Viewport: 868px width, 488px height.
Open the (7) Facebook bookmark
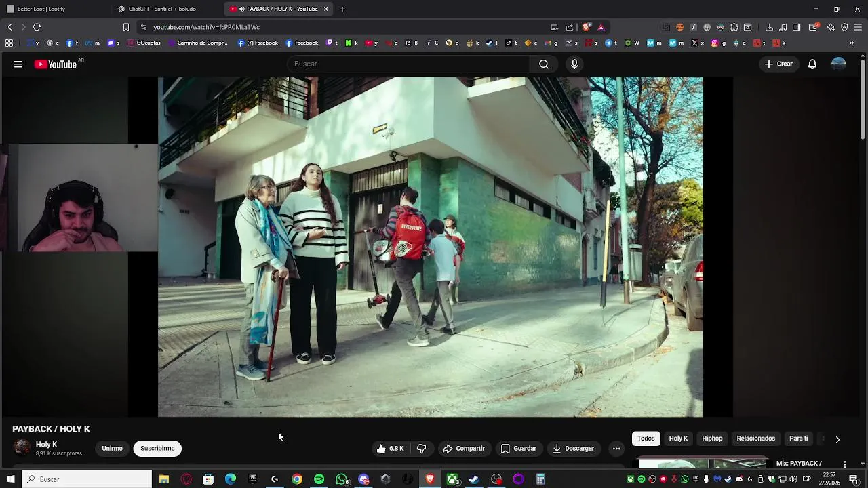(258, 43)
